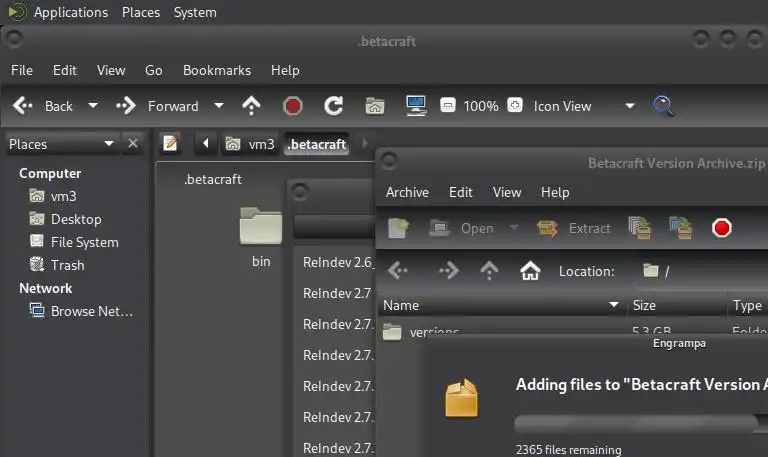
Task: Open the Help menu in file manager
Action: tap(285, 71)
